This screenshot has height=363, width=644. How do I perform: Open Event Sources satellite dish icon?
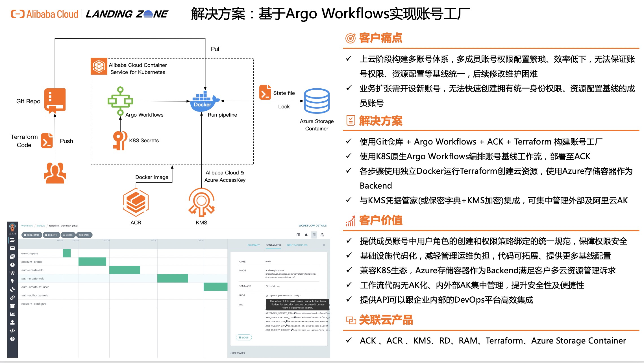[12, 289]
